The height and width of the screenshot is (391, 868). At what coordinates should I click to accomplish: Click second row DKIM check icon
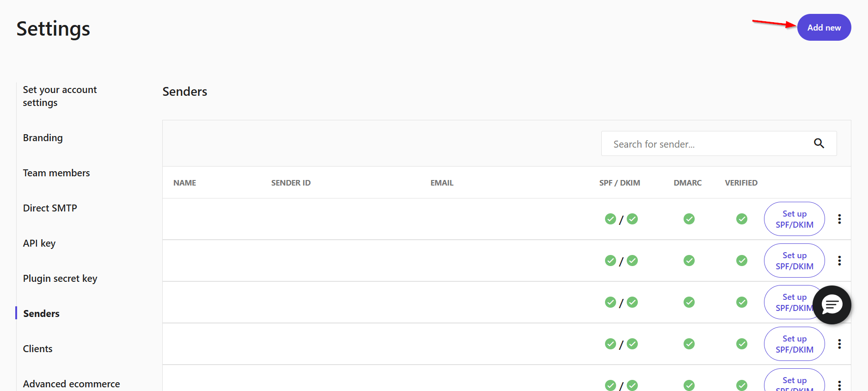click(632, 261)
